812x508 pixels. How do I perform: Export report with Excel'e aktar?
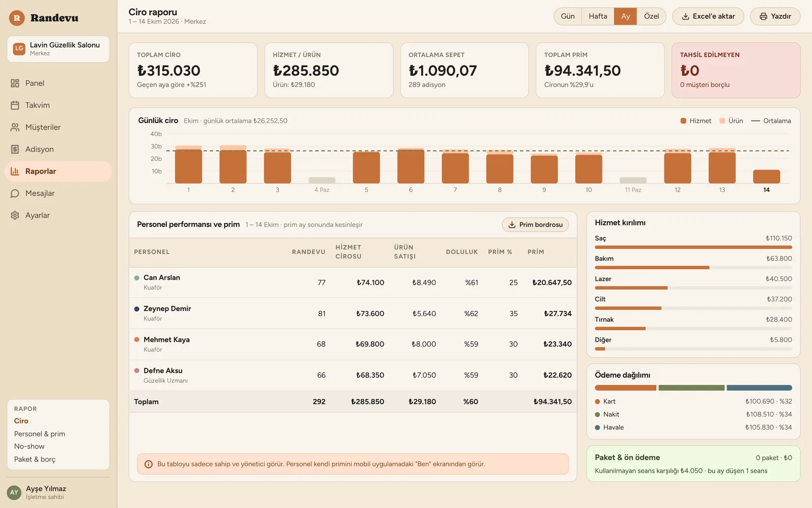coord(708,16)
